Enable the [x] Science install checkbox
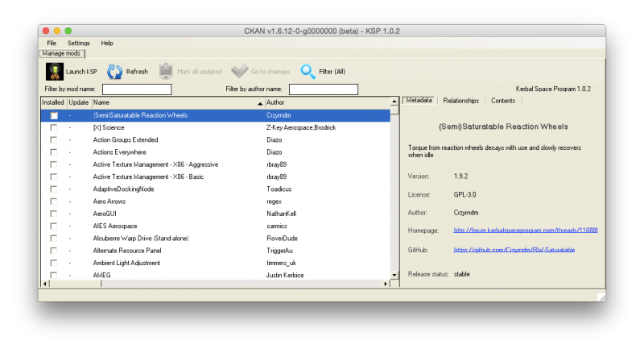This screenshot has width=644, height=353. (x=54, y=128)
